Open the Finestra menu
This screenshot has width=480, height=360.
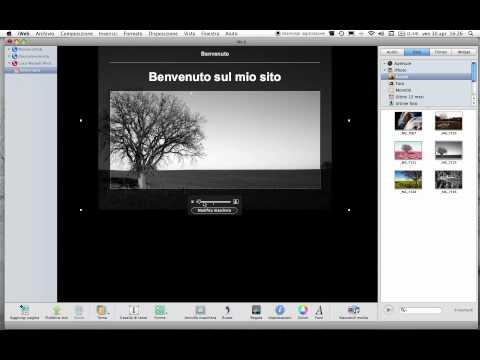tap(210, 34)
